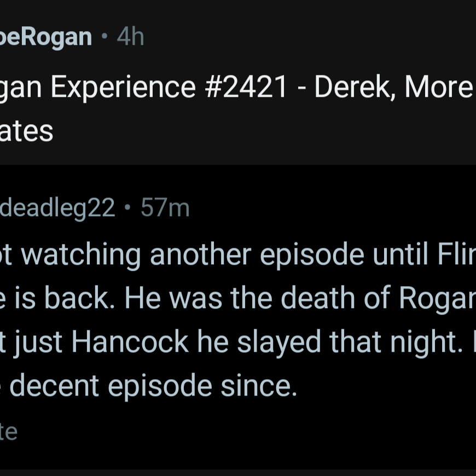Viewport: 476px width, 476px height.
Task: Open the JoeRogan subreddit name link
Action: (x=45, y=38)
